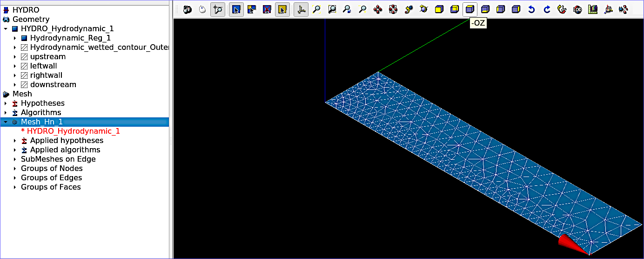Toggle the mouse interaction style switch
644x259 pixels.
(202, 9)
